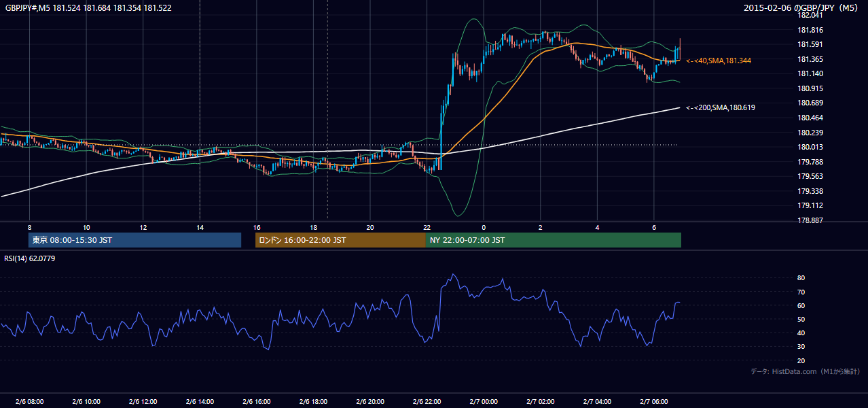Click hour label 12 on price chart
Image resolution: width=868 pixels, height=408 pixels.
[x=143, y=226]
